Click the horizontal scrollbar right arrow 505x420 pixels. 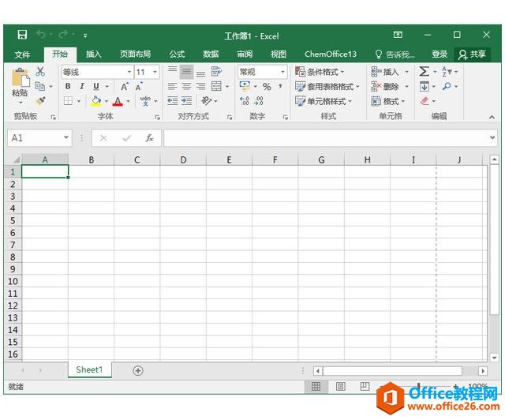[x=483, y=371]
